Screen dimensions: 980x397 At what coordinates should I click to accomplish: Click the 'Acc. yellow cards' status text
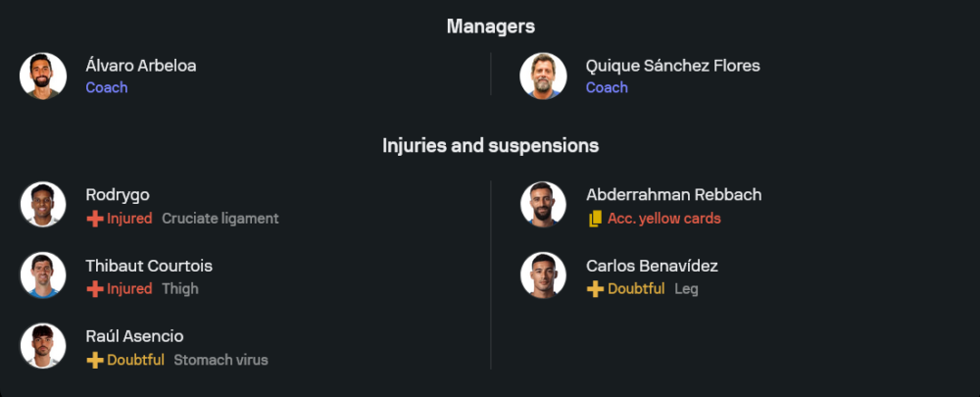[663, 219]
